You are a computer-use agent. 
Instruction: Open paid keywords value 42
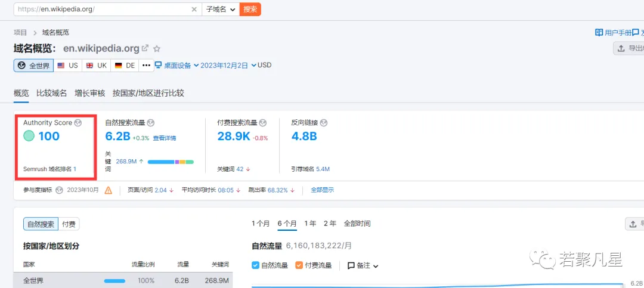click(240, 169)
